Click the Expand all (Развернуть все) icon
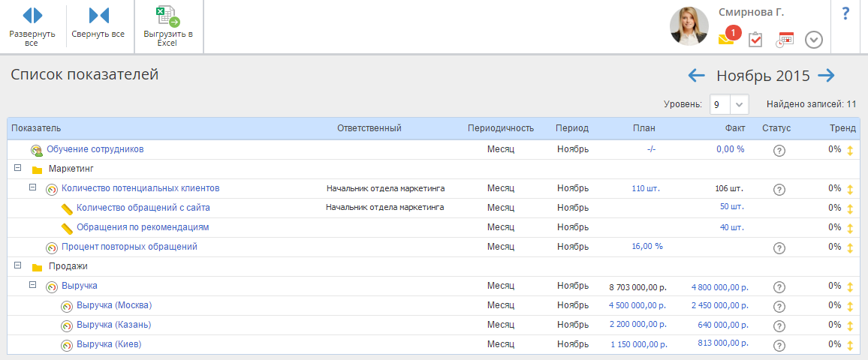This screenshot has width=868, height=360. (x=32, y=16)
